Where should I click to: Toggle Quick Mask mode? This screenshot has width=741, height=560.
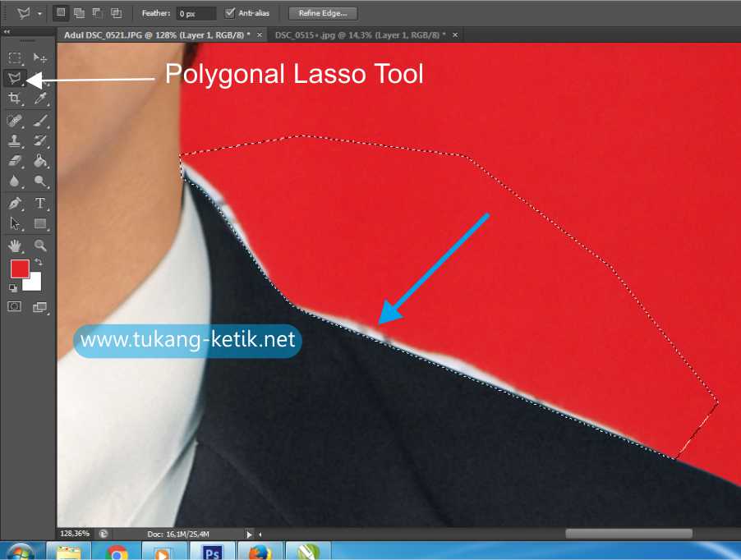14,306
